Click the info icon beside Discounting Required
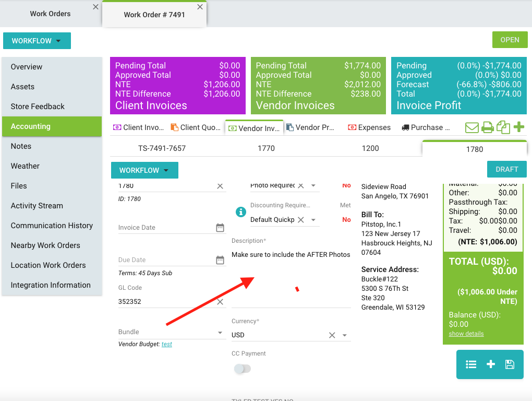Image resolution: width=532 pixels, height=401 pixels. [240, 212]
